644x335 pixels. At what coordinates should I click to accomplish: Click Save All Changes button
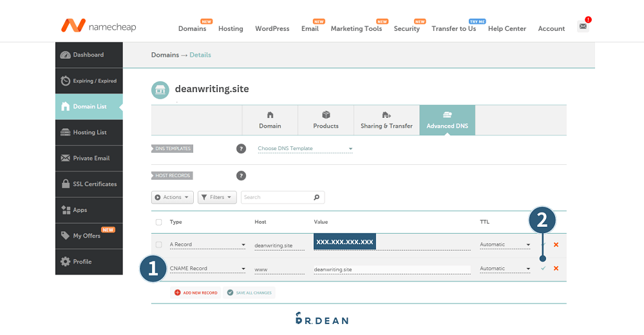pyautogui.click(x=249, y=292)
